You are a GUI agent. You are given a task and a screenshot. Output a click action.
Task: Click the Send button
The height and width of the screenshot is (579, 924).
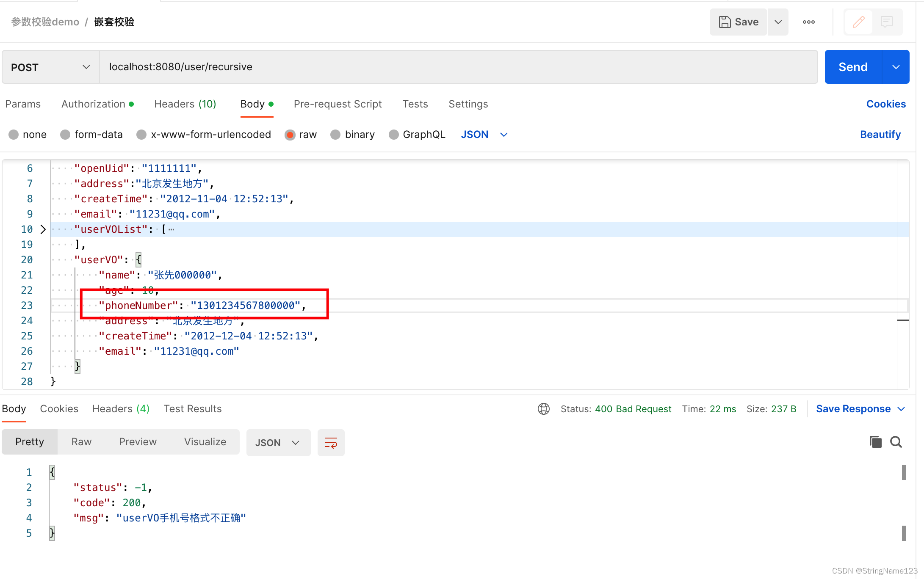click(x=852, y=66)
